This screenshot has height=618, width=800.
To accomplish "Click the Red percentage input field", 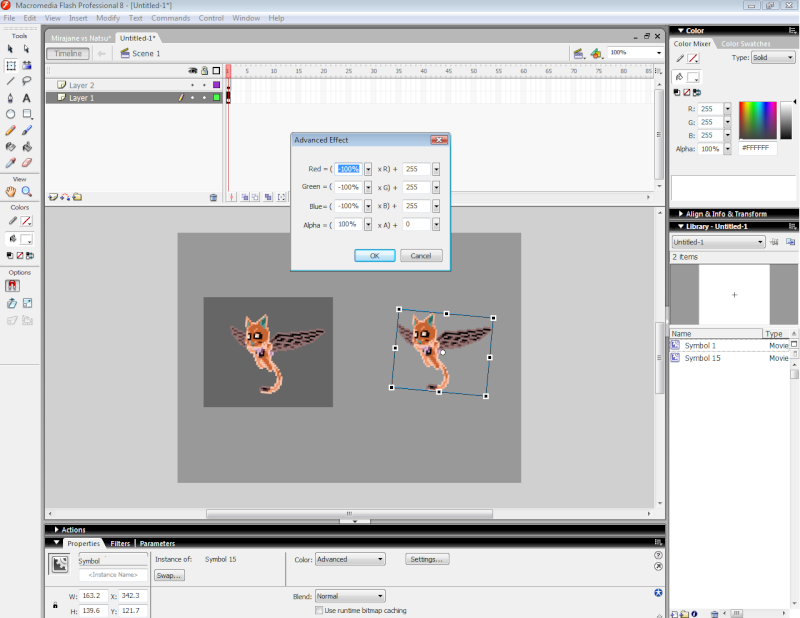I will pos(348,169).
